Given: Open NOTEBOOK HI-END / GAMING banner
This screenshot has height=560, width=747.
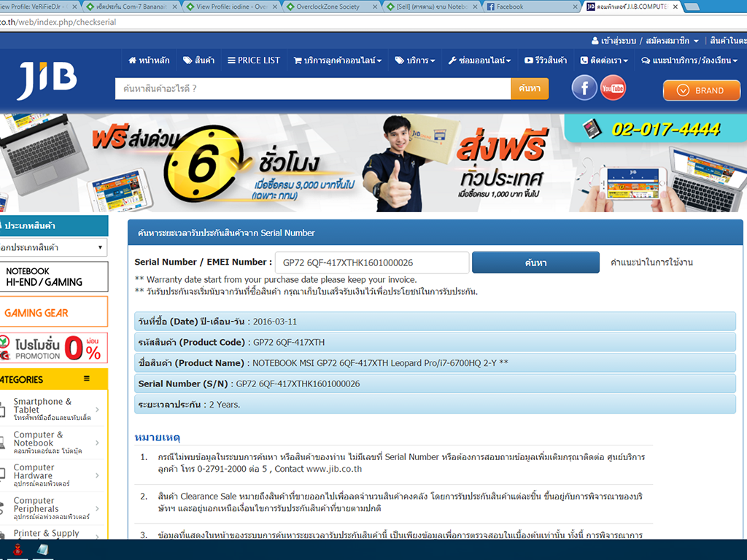Looking at the screenshot, I should [53, 276].
